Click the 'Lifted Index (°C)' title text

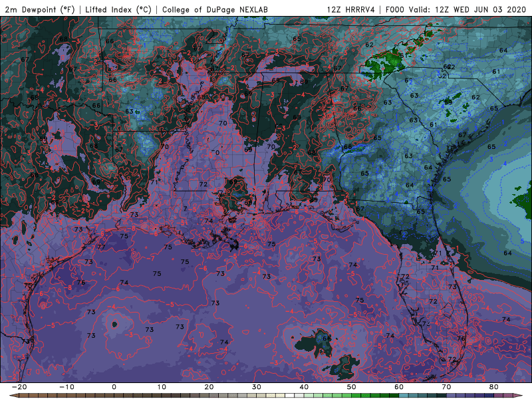[118, 9]
